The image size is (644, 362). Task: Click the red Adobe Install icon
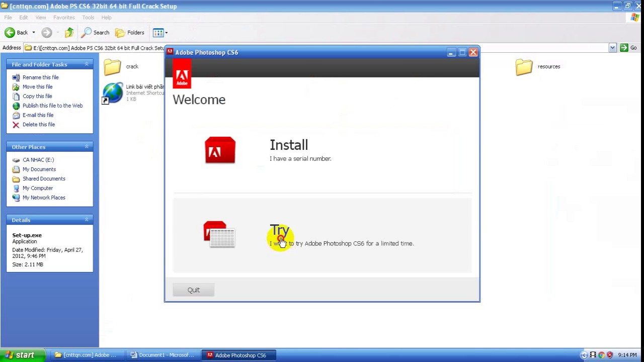click(x=220, y=150)
